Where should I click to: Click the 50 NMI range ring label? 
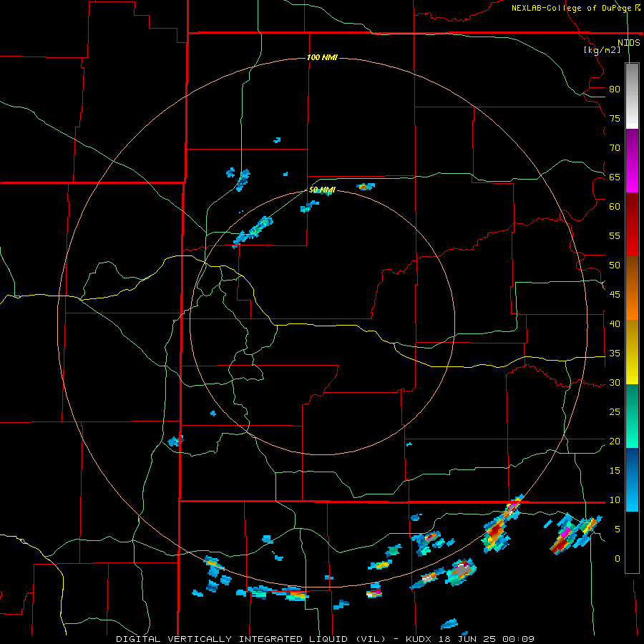322,190
